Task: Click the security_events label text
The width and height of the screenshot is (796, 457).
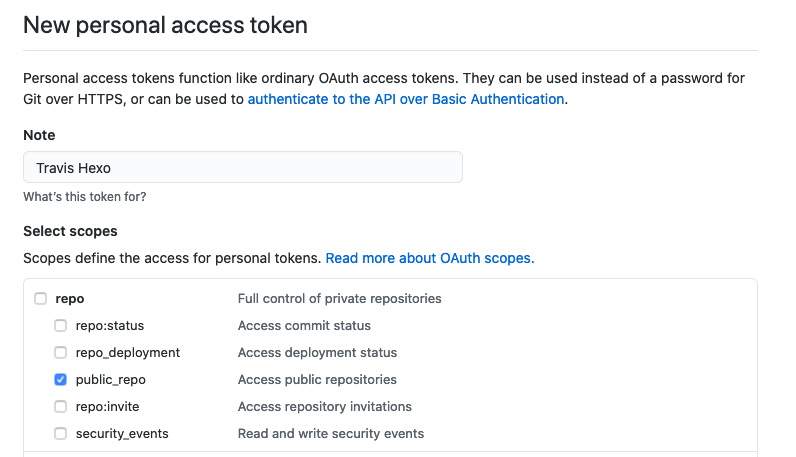Action: click(x=122, y=433)
